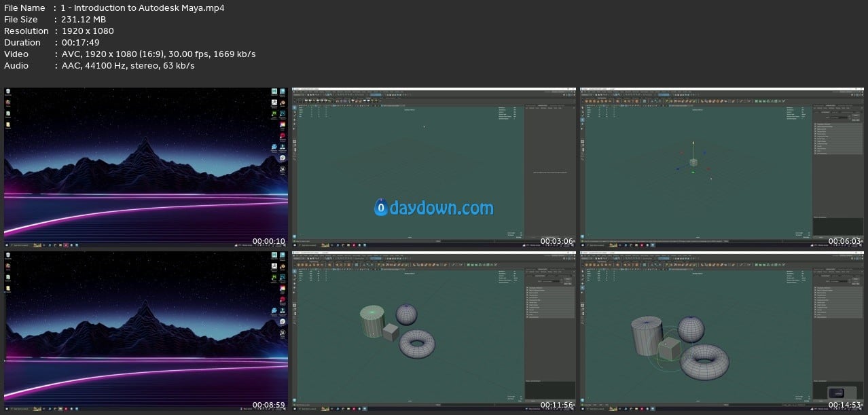This screenshot has width=868, height=415.
Task: Click the "Duration" label
Action: [22, 43]
